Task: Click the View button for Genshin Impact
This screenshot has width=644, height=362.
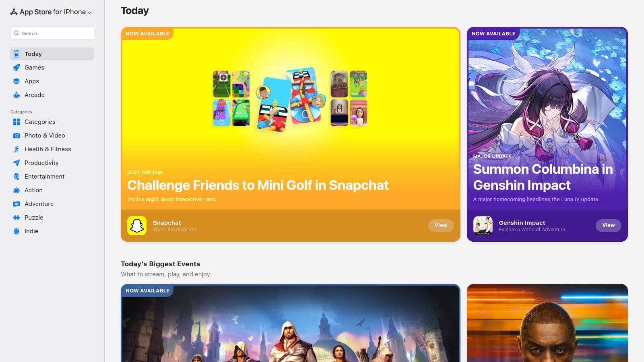Action: coord(608,225)
